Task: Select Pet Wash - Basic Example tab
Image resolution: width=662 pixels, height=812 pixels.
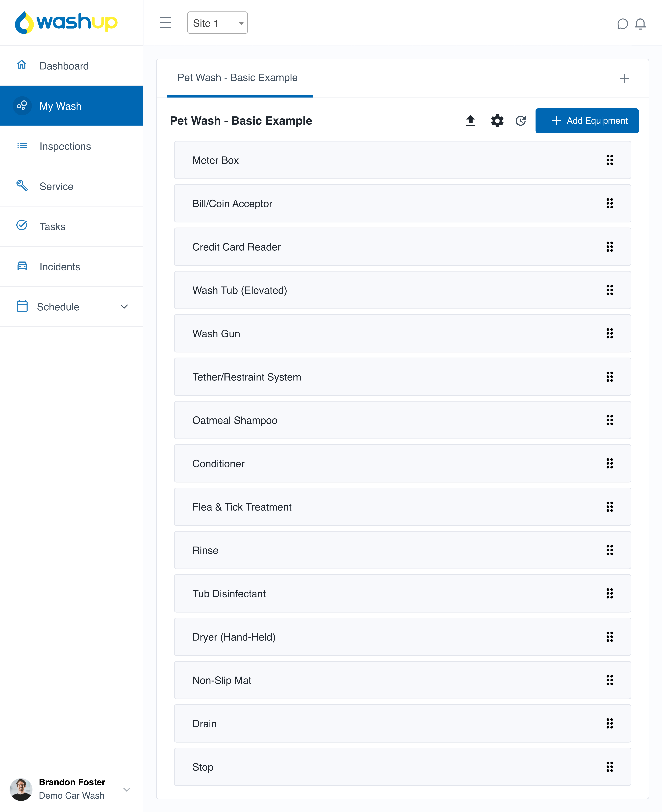Action: (x=237, y=78)
